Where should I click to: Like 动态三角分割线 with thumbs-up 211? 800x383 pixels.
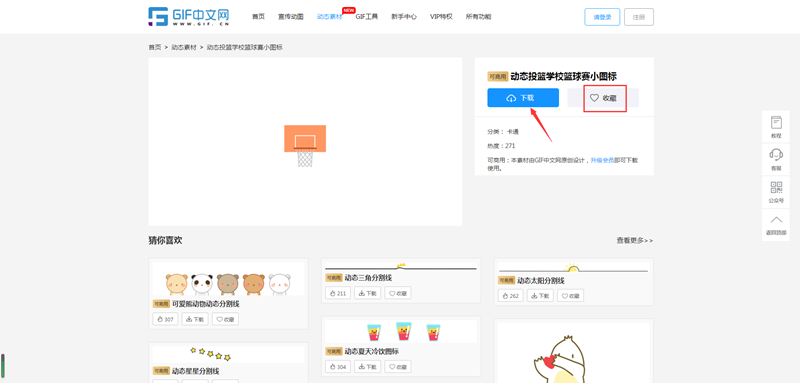338,293
